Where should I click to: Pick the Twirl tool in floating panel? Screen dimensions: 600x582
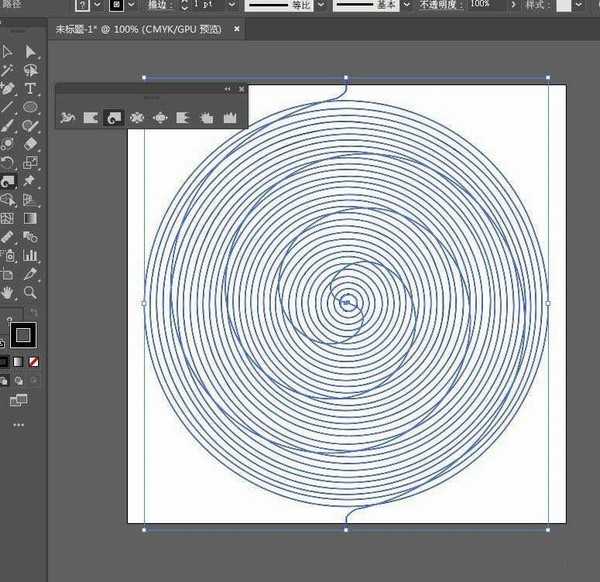pos(113,118)
